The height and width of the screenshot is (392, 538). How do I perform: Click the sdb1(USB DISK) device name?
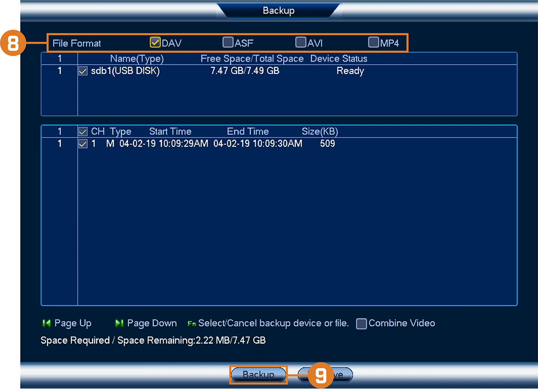point(125,71)
